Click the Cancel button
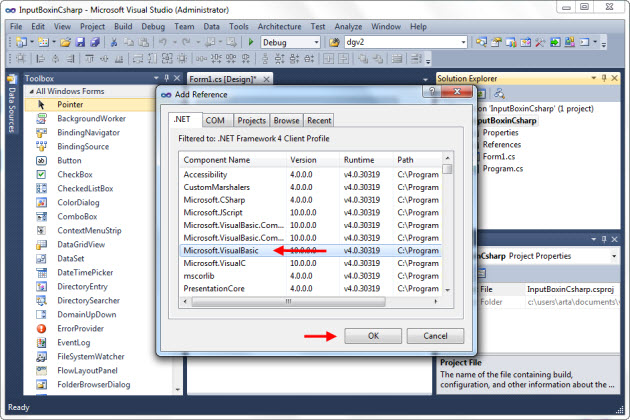This screenshot has width=630, height=420. pyautogui.click(x=435, y=335)
